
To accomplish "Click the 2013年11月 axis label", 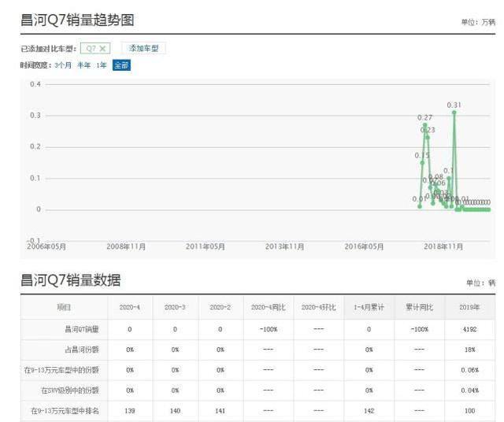I will click(x=284, y=246).
